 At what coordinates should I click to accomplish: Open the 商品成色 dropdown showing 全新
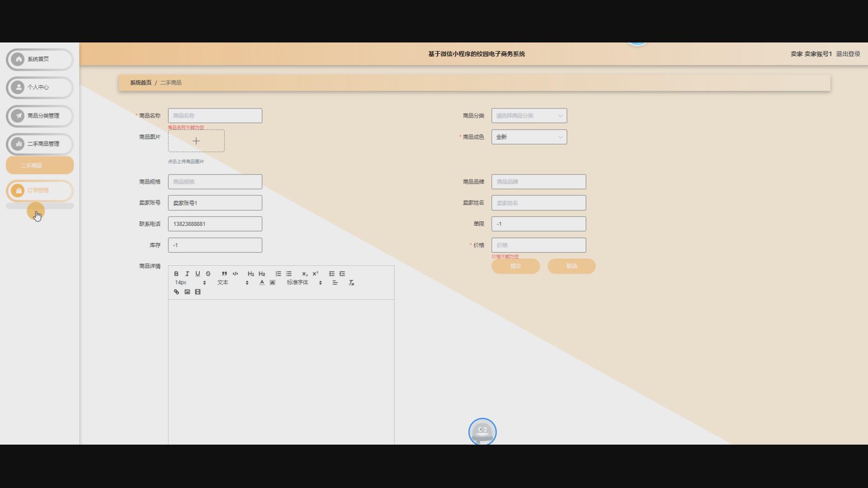529,137
